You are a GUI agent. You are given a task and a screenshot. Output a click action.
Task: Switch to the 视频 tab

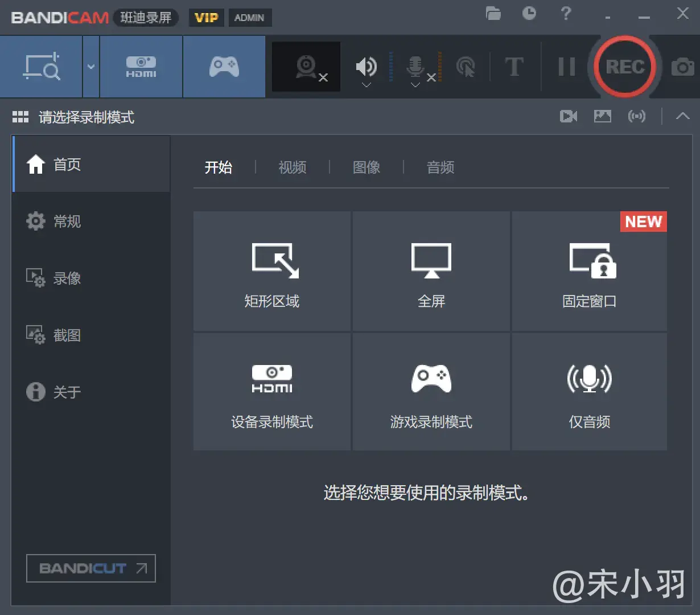pyautogui.click(x=293, y=167)
